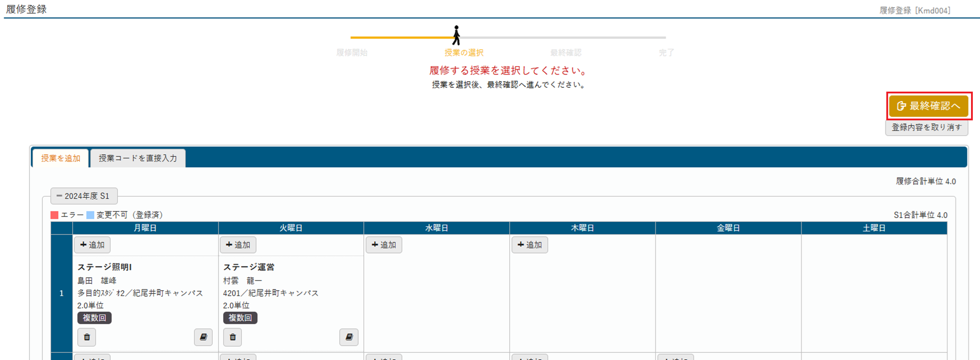This screenshot has width=980, height=360.
Task: Add a class on Wednesday period 1
Action: [x=383, y=245]
